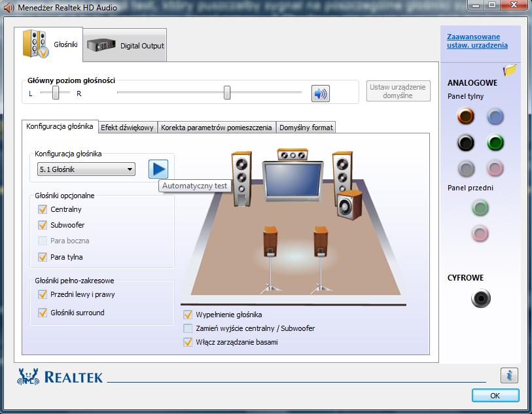Click the CYFROWE heading
The width and height of the screenshot is (532, 414).
(x=465, y=278)
